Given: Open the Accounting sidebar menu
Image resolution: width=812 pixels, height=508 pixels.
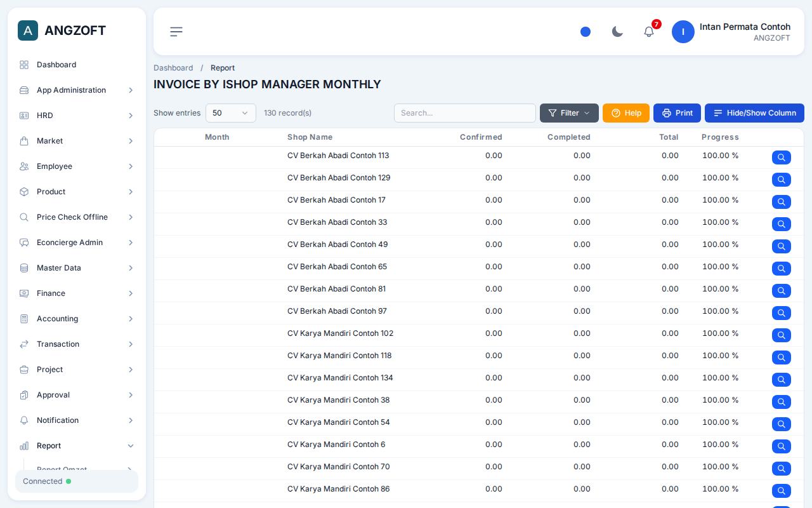Looking at the screenshot, I should 77,319.
